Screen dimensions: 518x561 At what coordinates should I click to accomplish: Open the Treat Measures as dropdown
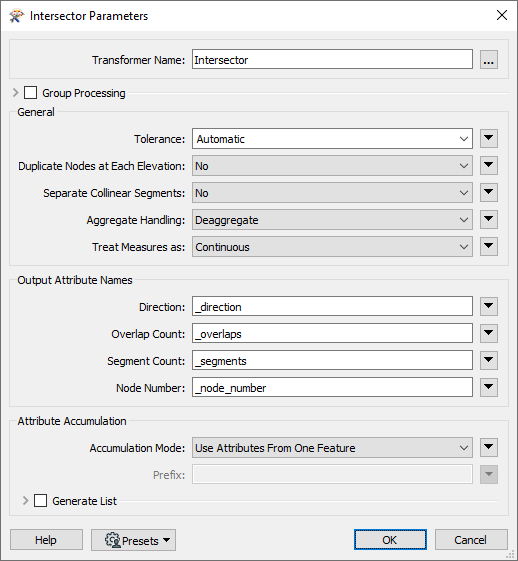click(332, 247)
